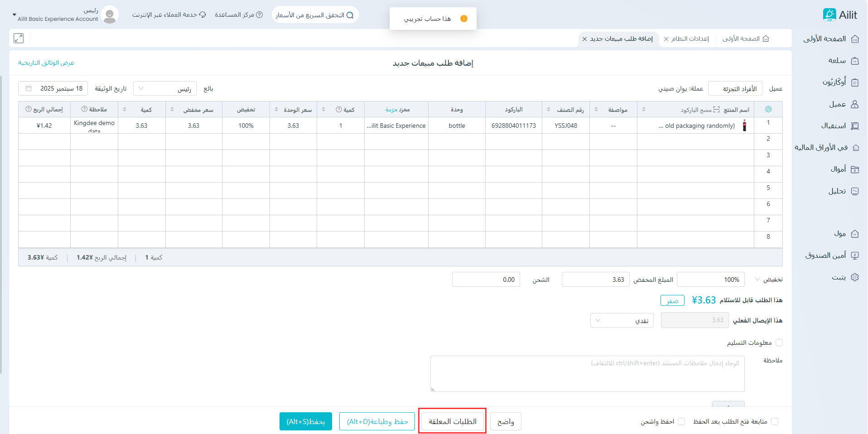Click the help icon next to إجمالي الربح
Image resolution: width=868 pixels, height=434 pixels.
29,110
